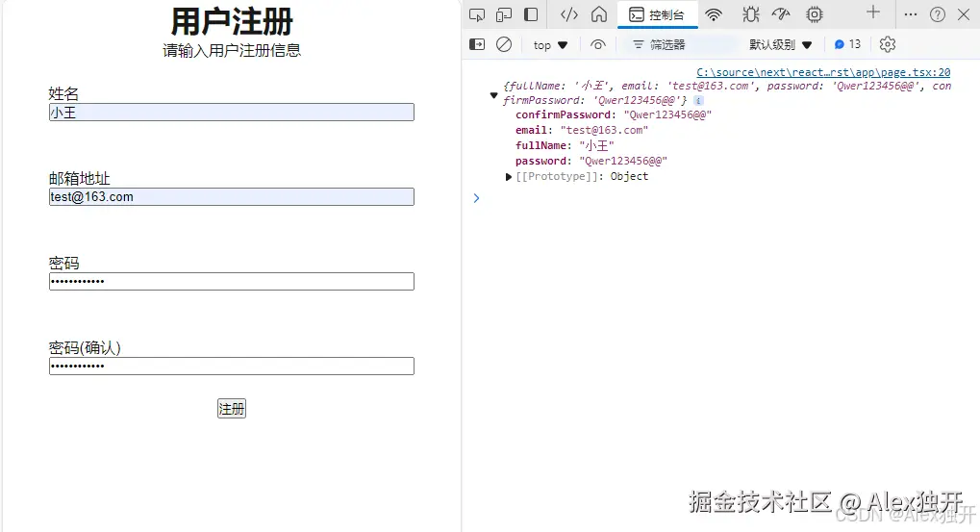Screen dimensions: 980x532
Task: Click the 密码 password input field
Action: click(x=231, y=281)
